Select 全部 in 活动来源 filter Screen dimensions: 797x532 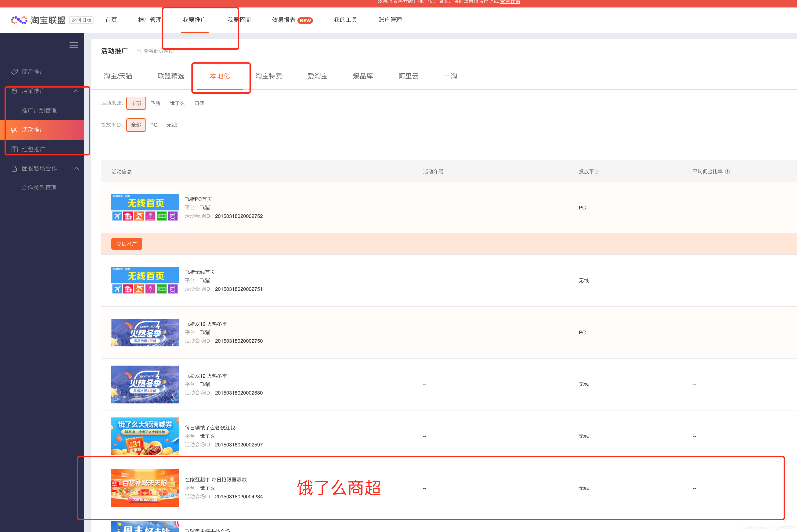coord(136,103)
